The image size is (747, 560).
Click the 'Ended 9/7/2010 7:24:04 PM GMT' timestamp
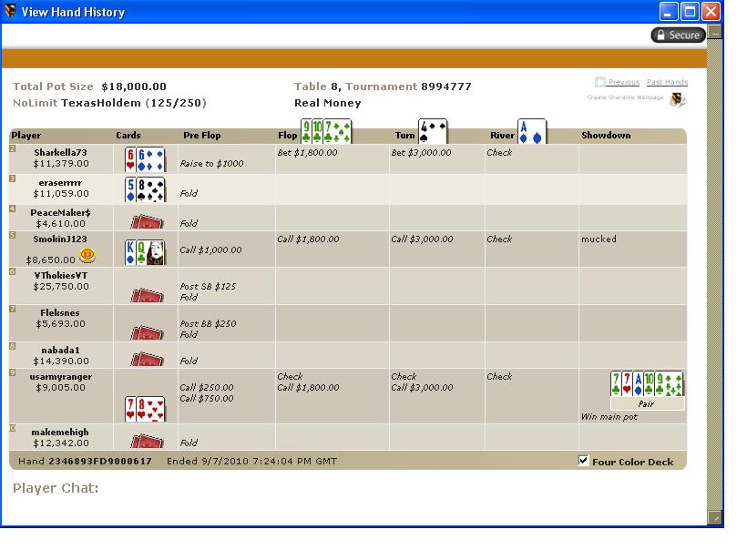click(251, 461)
